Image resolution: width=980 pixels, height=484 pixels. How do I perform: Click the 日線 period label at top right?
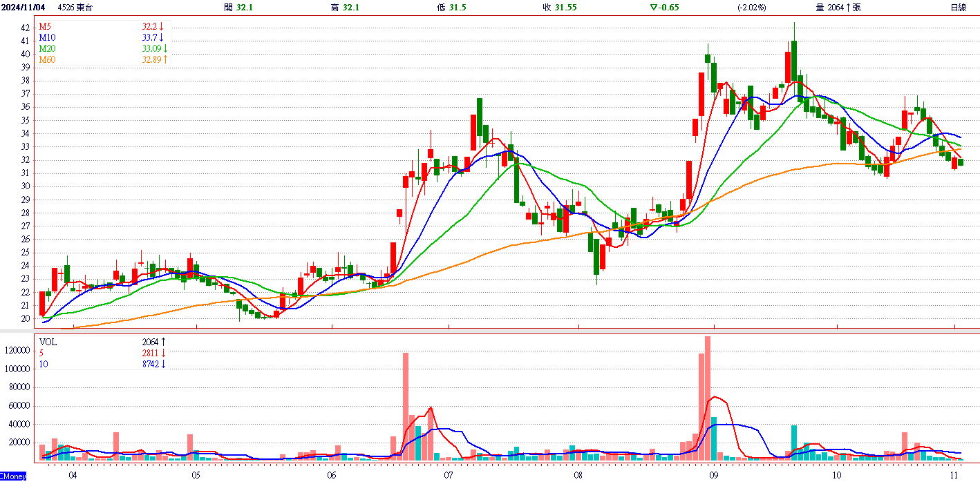958,8
